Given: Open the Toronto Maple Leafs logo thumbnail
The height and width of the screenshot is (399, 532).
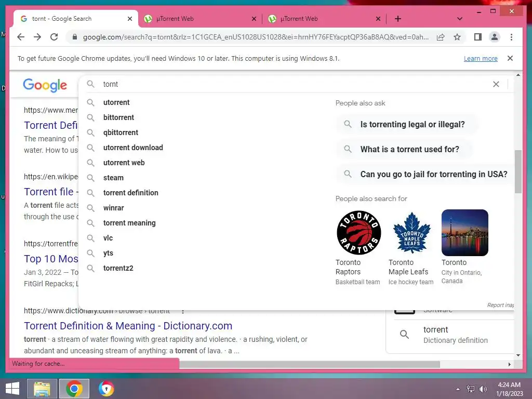Looking at the screenshot, I should (411, 233).
